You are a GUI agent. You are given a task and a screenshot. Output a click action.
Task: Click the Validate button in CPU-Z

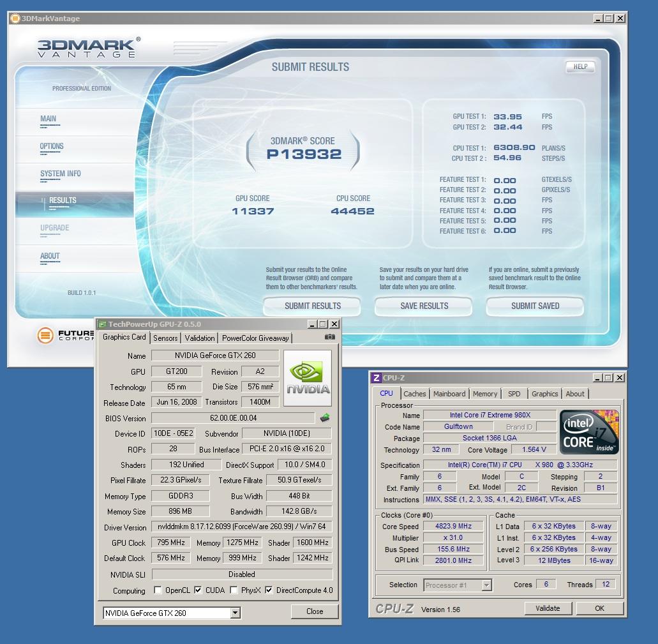(x=548, y=608)
